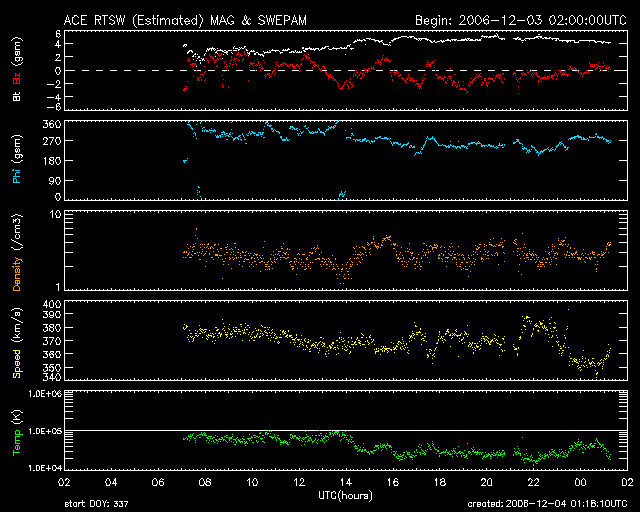Click the '1.0E+04' tick on Temp axis
The height and width of the screenshot is (512, 640).
(45, 468)
